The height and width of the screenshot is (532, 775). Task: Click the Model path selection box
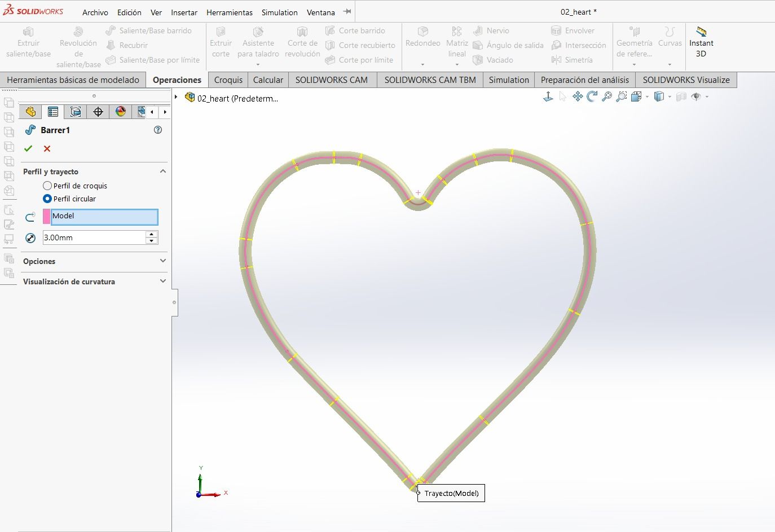tap(104, 217)
